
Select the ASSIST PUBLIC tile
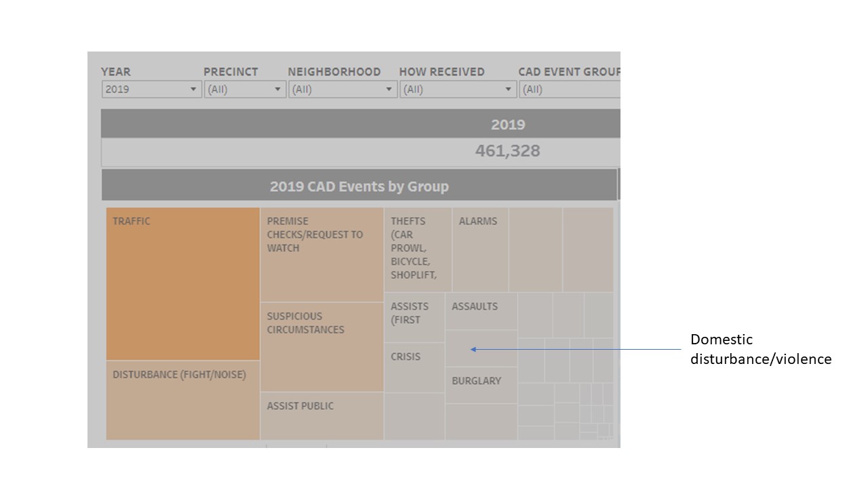(x=321, y=415)
